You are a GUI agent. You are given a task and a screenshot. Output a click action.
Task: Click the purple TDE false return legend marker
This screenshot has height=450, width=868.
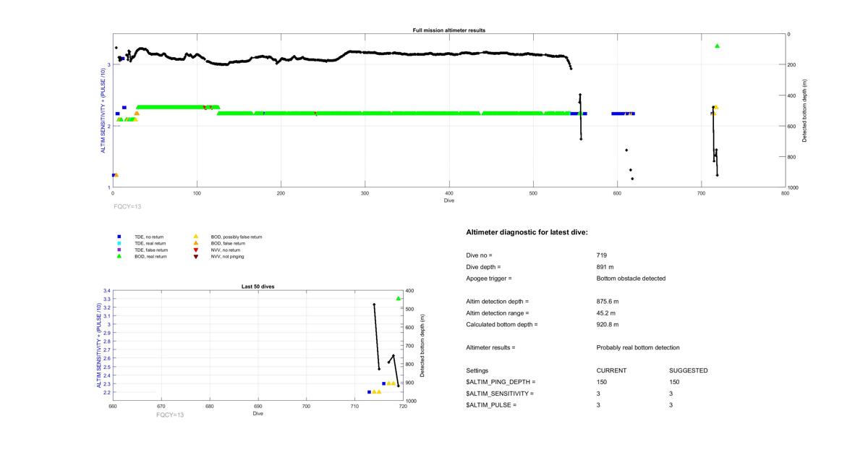pyautogui.click(x=119, y=250)
